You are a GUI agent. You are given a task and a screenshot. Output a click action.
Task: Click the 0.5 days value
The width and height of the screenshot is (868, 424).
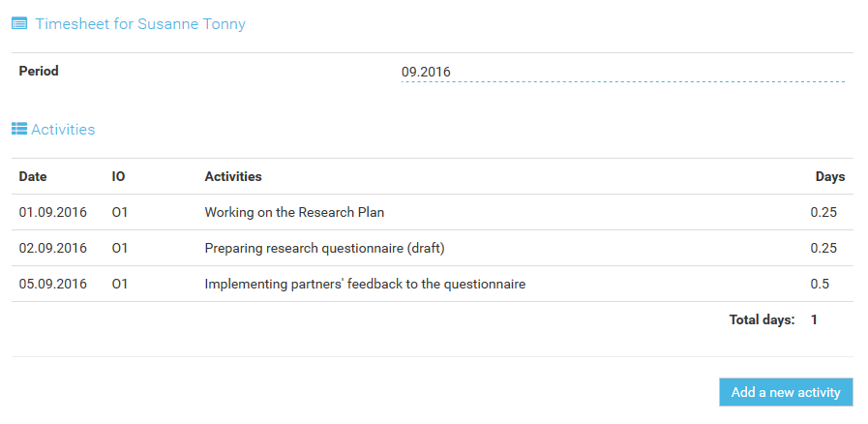(820, 284)
